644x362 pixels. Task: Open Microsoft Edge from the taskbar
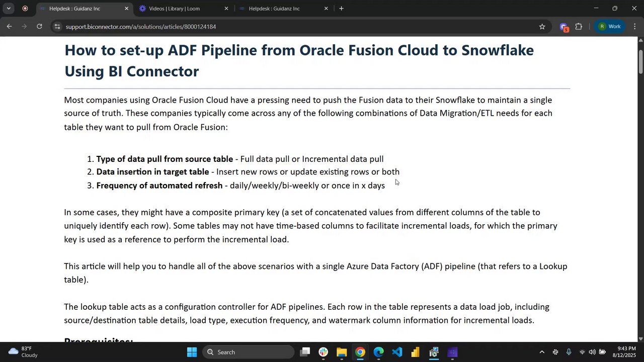click(378, 352)
